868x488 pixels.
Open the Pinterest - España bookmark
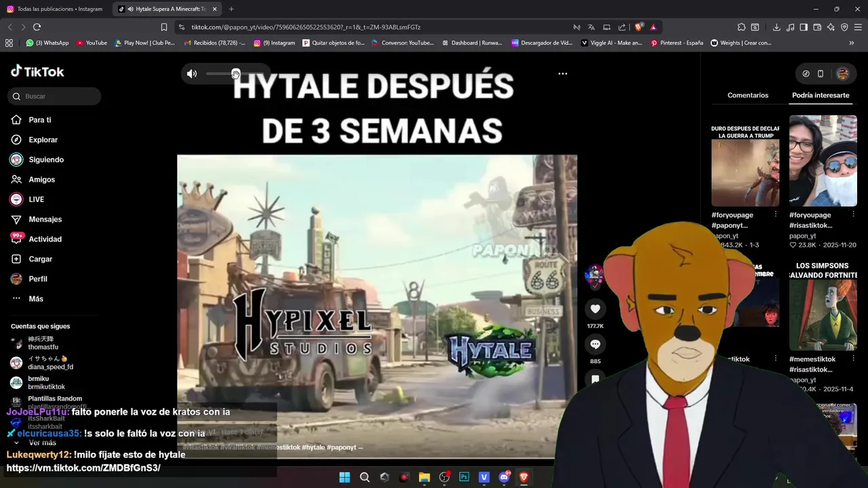coord(676,43)
